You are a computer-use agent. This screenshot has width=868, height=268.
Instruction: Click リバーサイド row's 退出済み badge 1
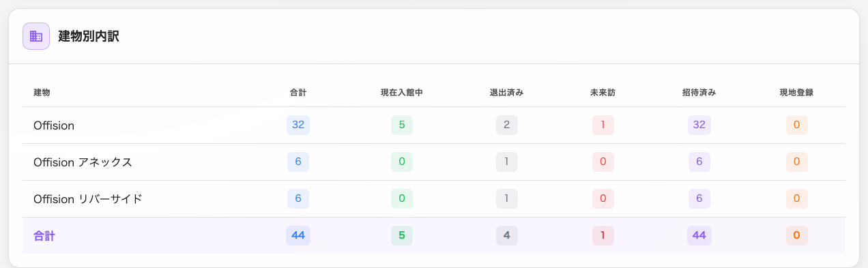tap(507, 198)
